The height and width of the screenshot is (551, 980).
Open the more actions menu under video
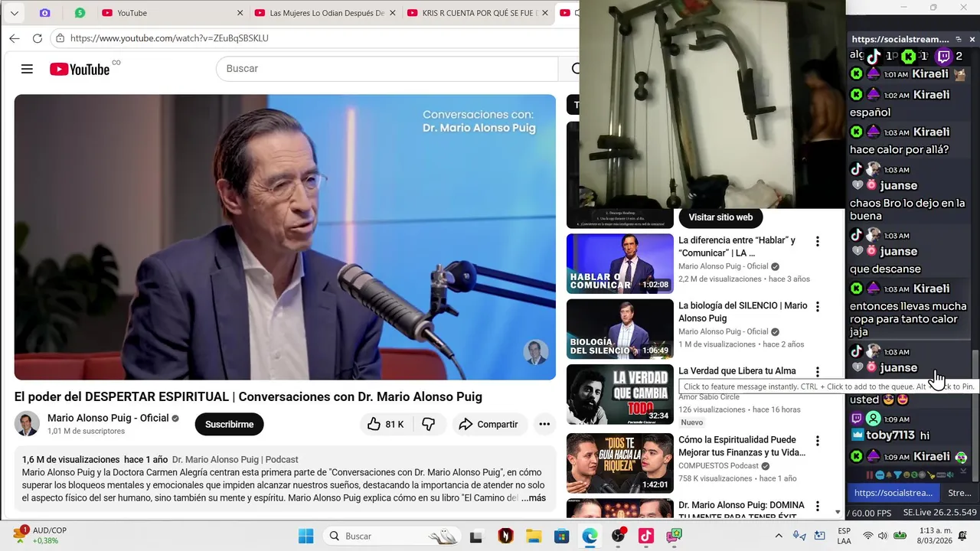[544, 424]
